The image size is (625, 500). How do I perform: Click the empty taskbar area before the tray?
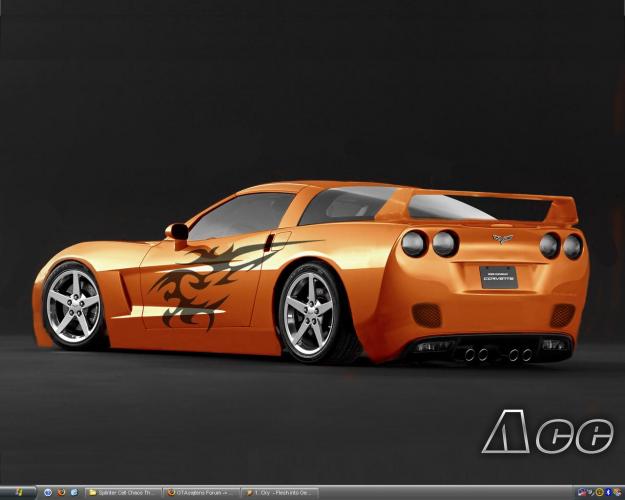[445, 493]
